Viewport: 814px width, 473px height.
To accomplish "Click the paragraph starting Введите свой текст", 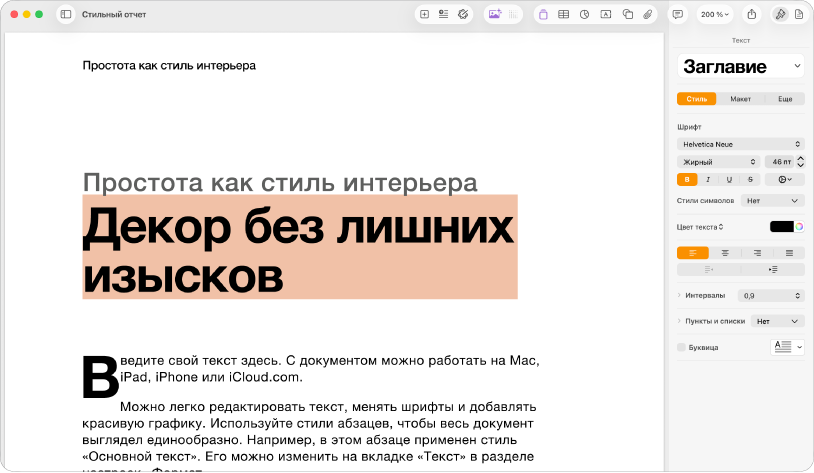I will (x=330, y=369).
